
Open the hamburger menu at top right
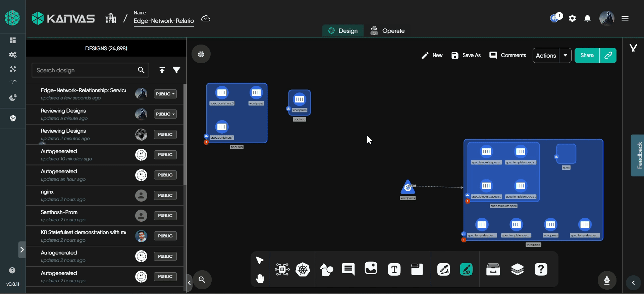625,18
